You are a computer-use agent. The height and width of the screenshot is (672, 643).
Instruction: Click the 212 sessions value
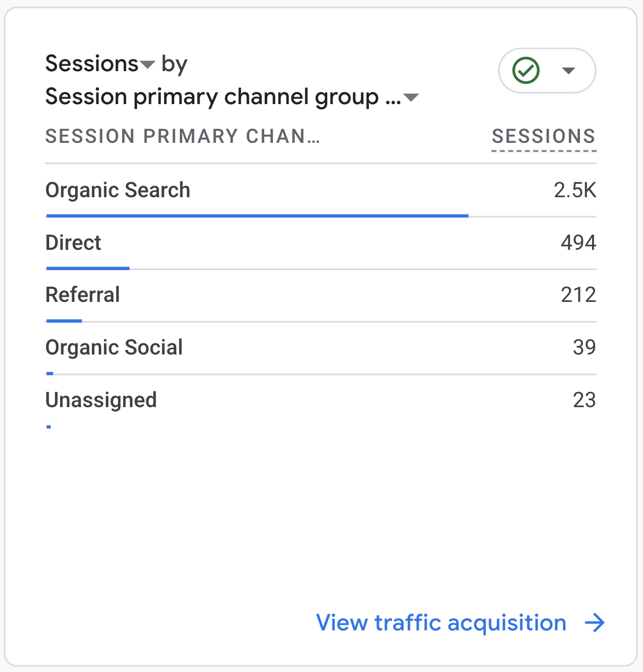pyautogui.click(x=578, y=295)
